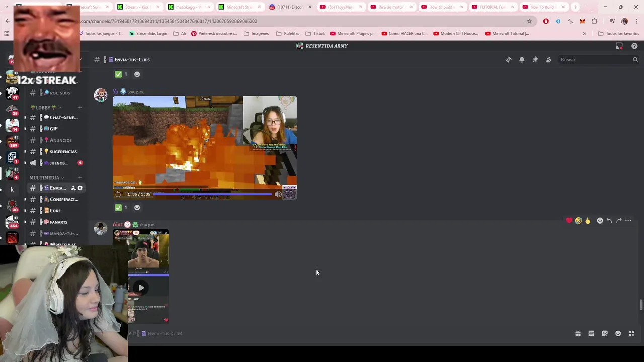Add reaction smiley under Minecraft video
This screenshot has width=644, height=362.
pos(137,207)
